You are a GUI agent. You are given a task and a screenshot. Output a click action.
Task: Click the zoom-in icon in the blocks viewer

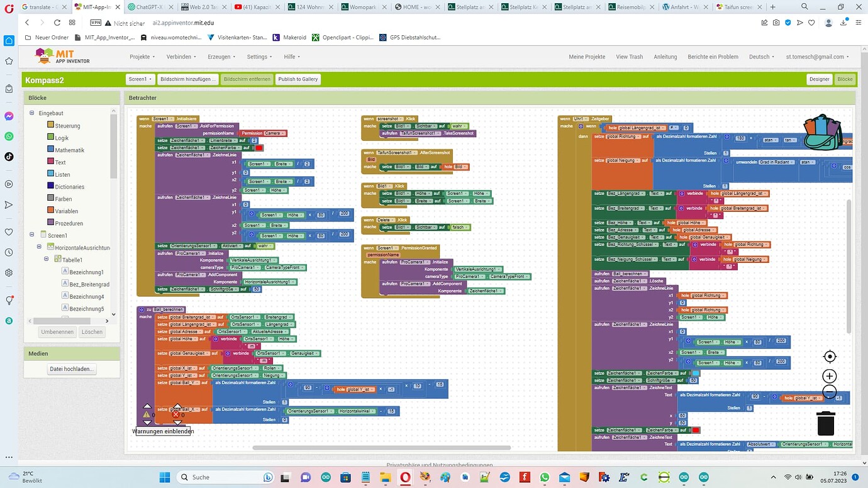click(x=829, y=375)
